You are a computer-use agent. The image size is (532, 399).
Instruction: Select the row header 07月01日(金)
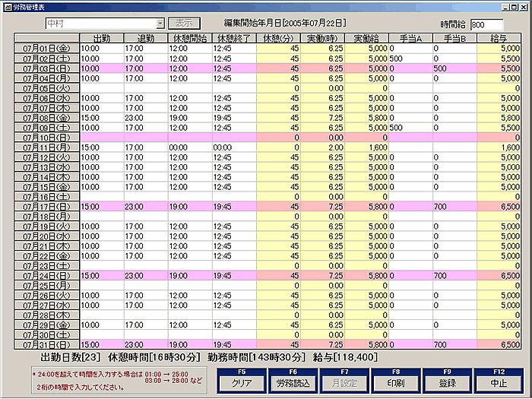(47, 48)
